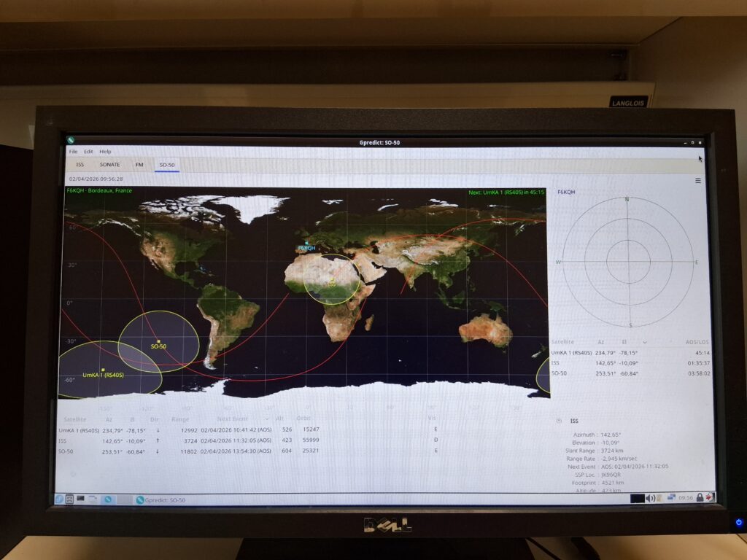
Task: Open the module hamburger menu icon
Action: (x=698, y=180)
